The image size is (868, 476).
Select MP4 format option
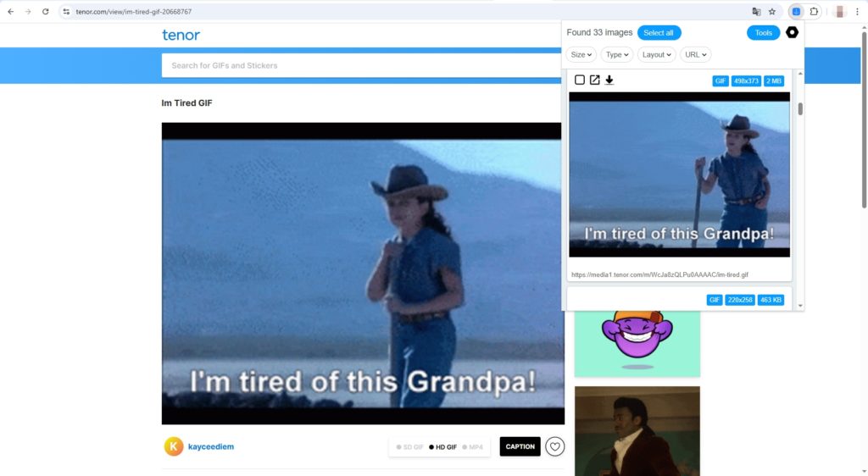tap(473, 447)
